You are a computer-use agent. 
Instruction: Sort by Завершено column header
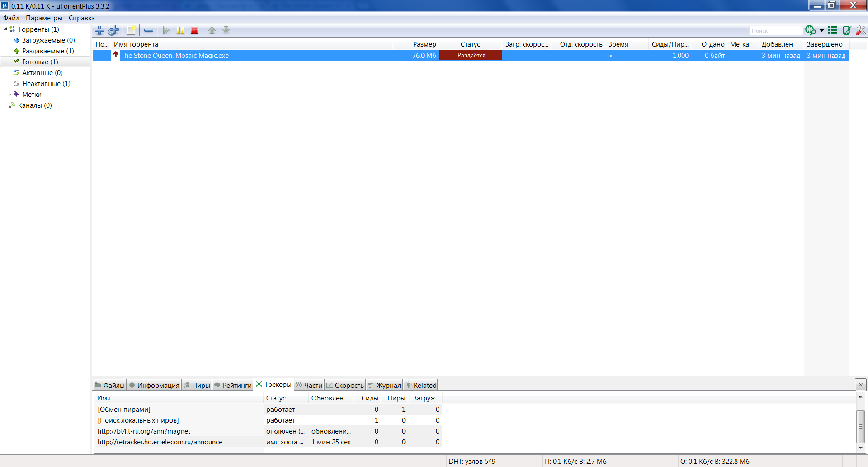pos(826,44)
